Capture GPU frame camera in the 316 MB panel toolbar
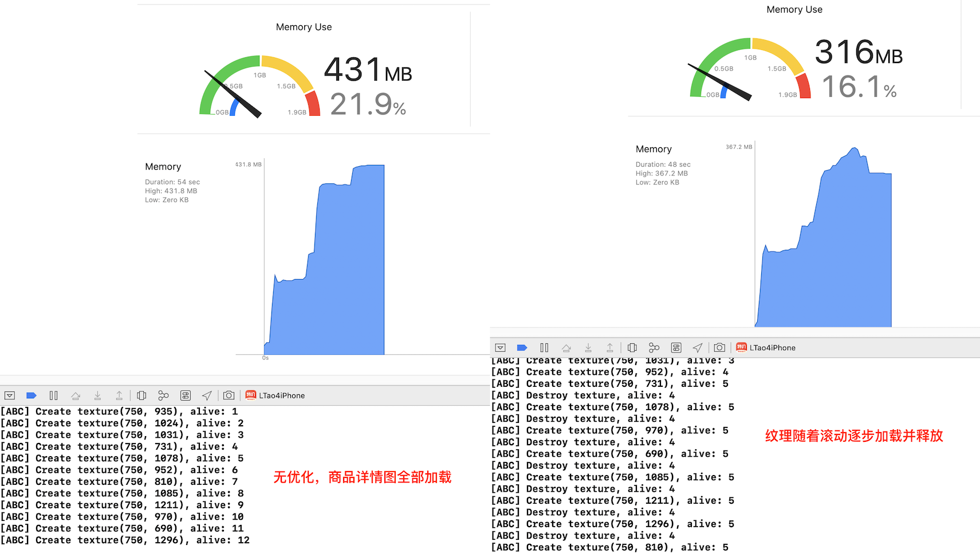The width and height of the screenshot is (980, 553). coord(719,348)
